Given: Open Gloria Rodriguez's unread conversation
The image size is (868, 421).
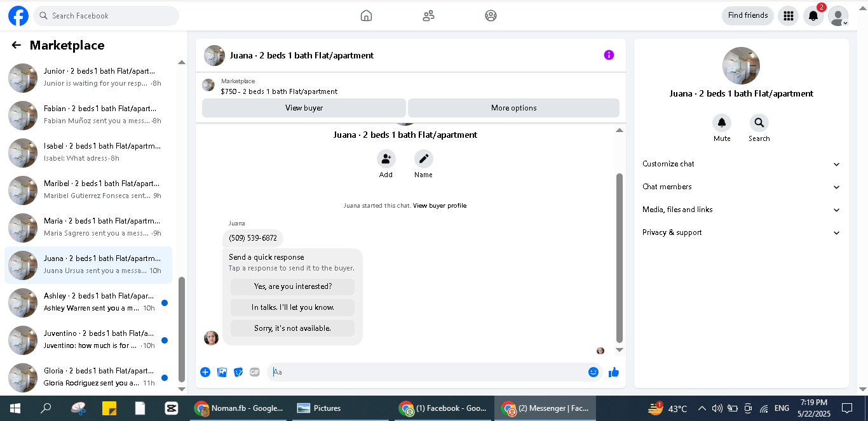Looking at the screenshot, I should (x=88, y=377).
